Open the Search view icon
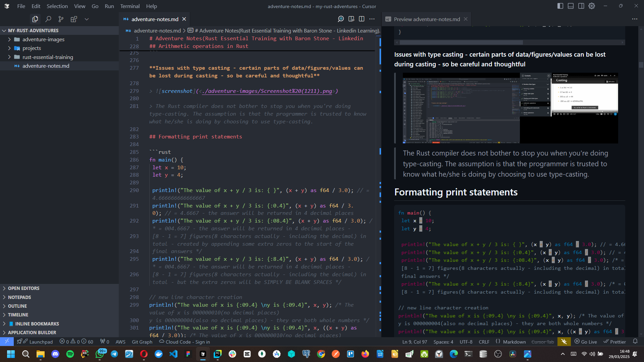644x362 pixels. pyautogui.click(x=48, y=19)
